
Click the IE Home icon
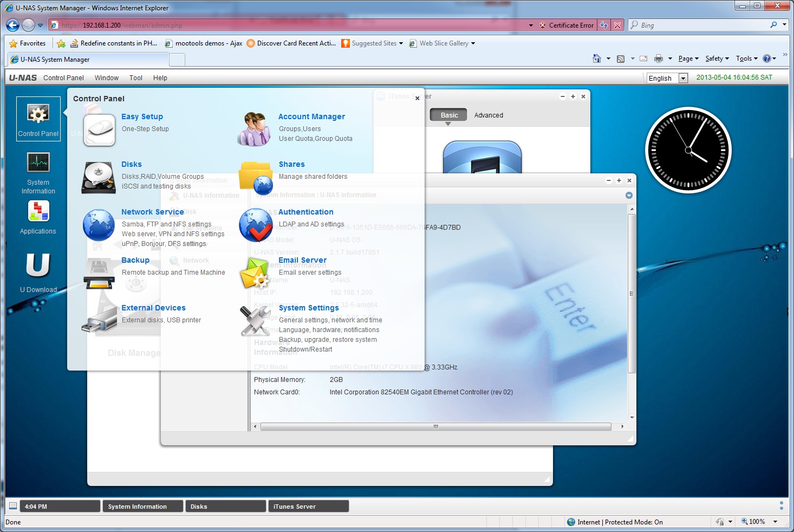coord(597,59)
